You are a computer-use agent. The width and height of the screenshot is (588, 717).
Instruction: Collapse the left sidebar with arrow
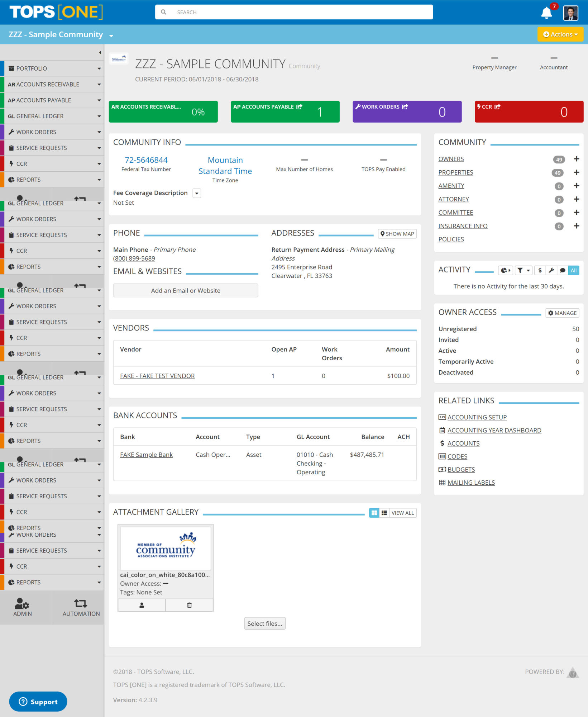(x=100, y=53)
